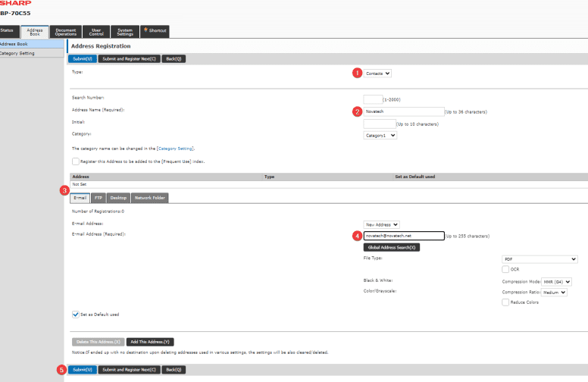This screenshot has height=382, width=588.
Task: Open the Shortcut tab with star icon
Action: pos(155,31)
